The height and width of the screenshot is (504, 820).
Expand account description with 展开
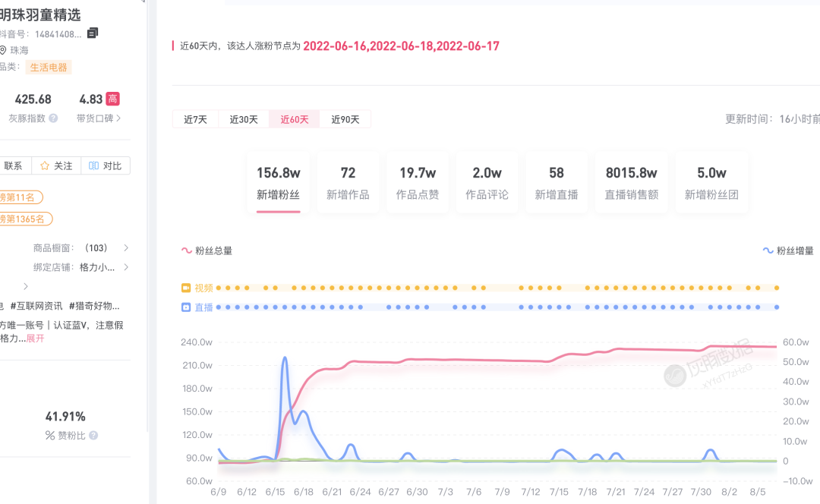coord(36,339)
